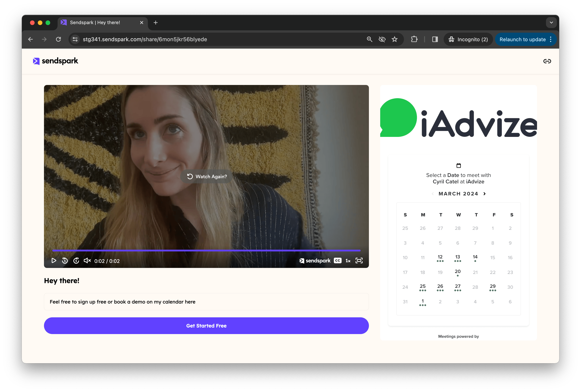Click the tracking protection eye icon

click(x=382, y=39)
